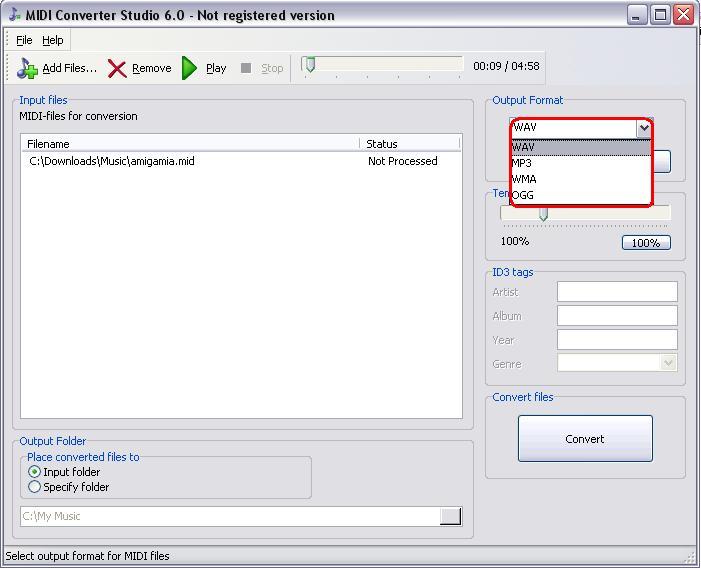Choose OGG in the format list
This screenshot has width=701, height=569.
pos(581,195)
